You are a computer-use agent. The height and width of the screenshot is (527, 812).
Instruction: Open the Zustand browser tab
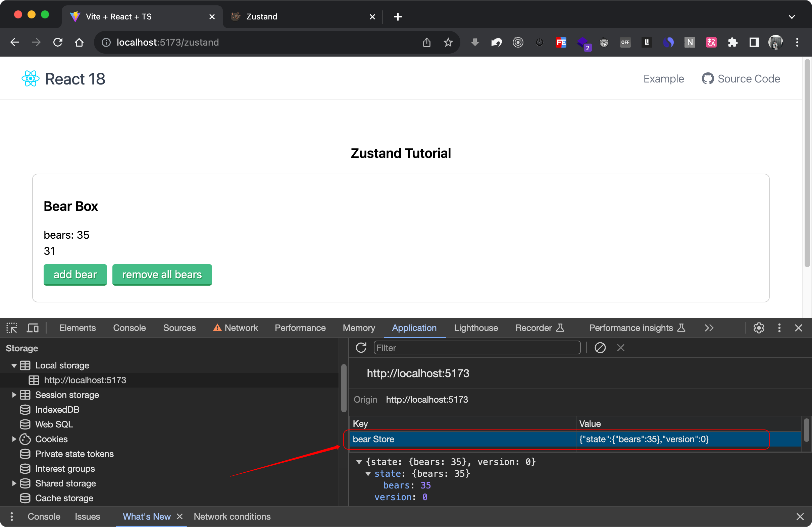(x=262, y=16)
